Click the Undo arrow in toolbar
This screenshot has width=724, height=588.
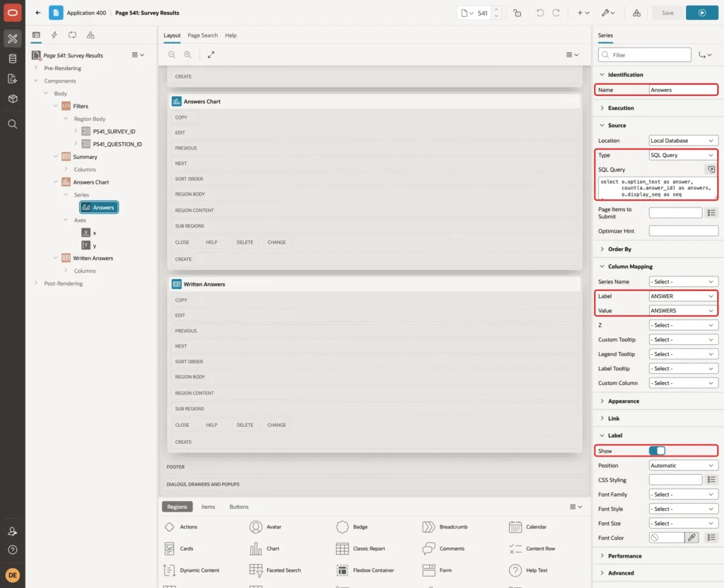[539, 13]
